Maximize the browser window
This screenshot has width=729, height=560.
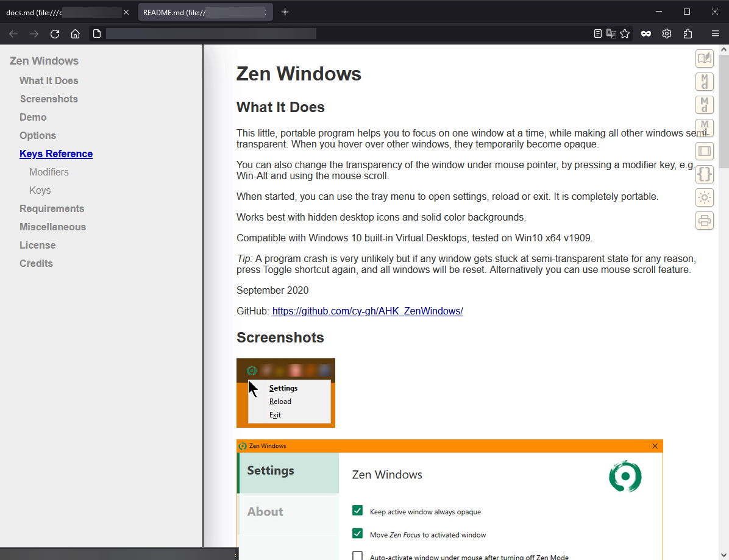687,12
